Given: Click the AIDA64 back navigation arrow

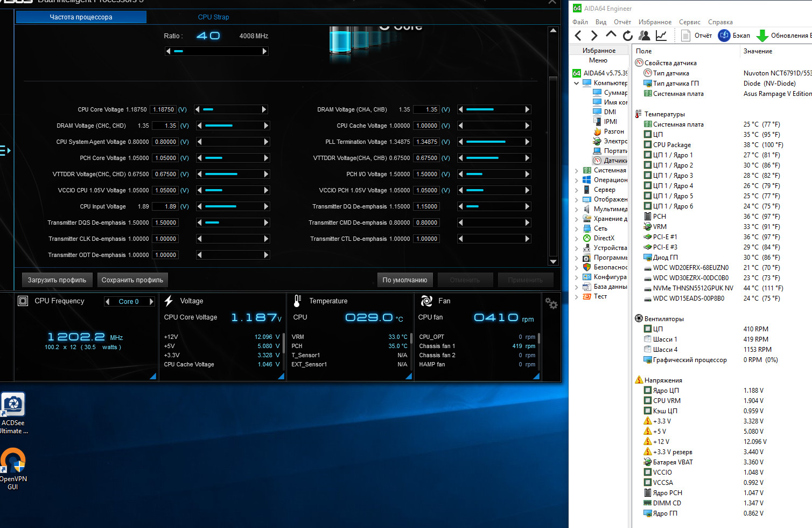Looking at the screenshot, I should pos(578,36).
